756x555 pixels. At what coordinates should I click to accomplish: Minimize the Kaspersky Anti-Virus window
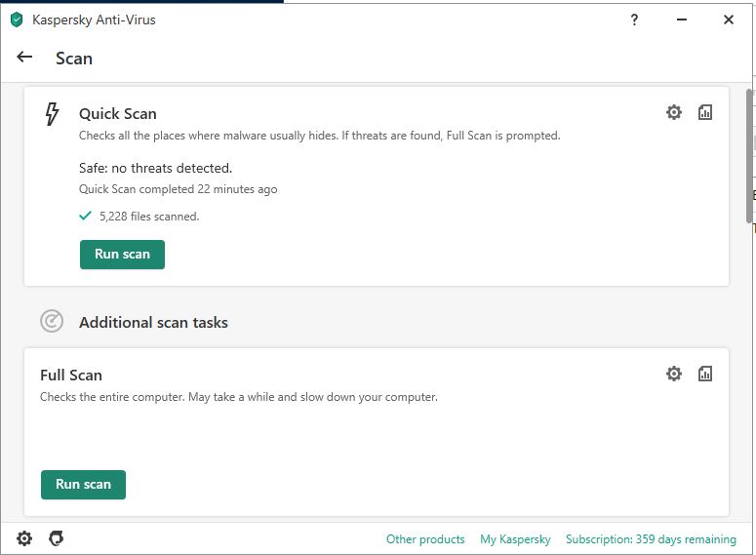pyautogui.click(x=682, y=20)
